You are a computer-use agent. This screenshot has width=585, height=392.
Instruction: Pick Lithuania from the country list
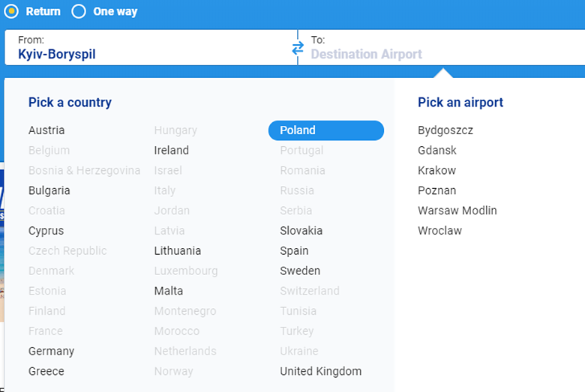point(177,251)
